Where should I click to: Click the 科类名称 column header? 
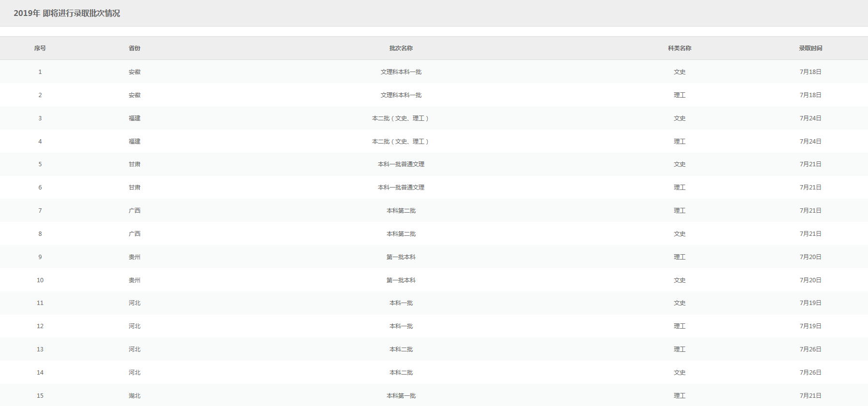[680, 48]
